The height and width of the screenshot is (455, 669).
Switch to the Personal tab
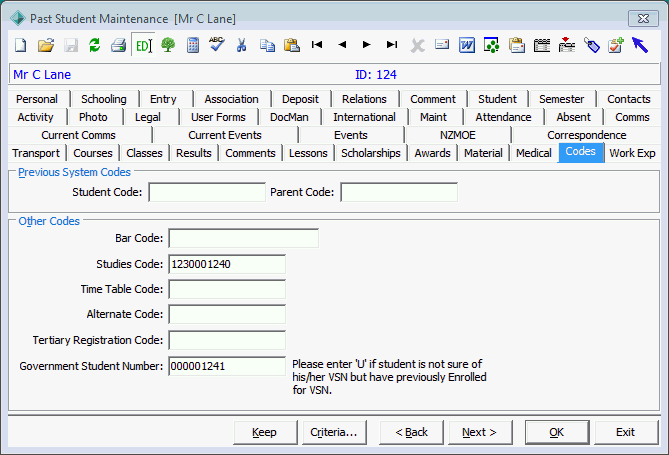[x=37, y=99]
